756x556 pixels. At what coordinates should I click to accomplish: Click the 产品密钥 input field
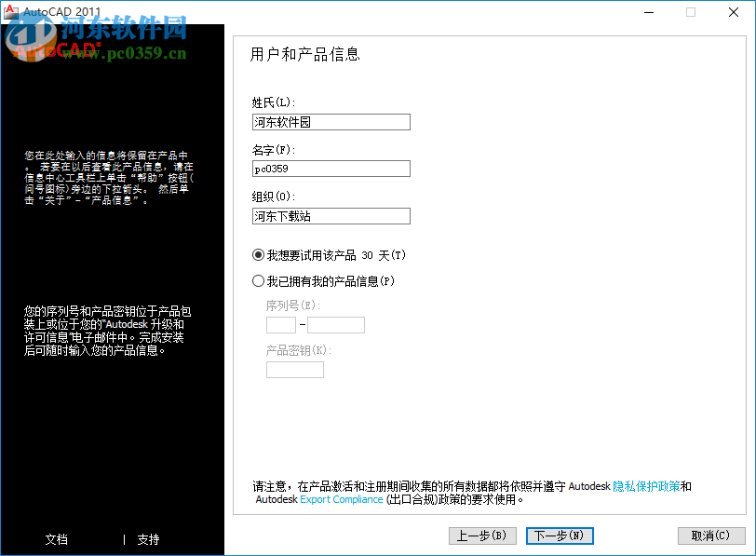[x=294, y=369]
